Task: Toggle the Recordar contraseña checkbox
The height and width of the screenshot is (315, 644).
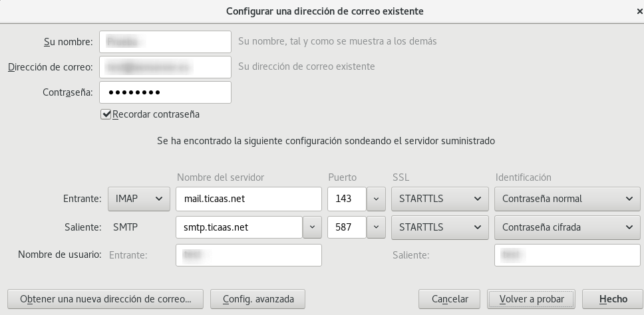Action: click(x=106, y=114)
